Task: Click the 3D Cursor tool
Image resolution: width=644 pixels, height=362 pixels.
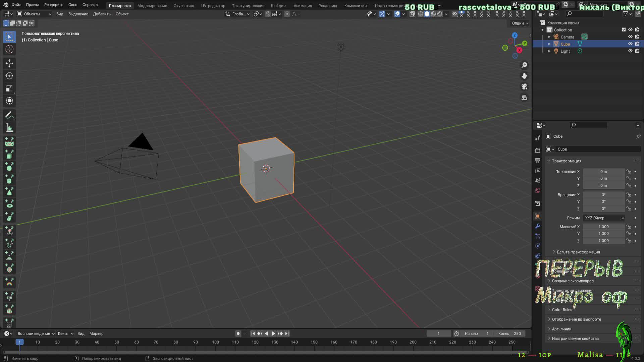Action: click(x=9, y=49)
